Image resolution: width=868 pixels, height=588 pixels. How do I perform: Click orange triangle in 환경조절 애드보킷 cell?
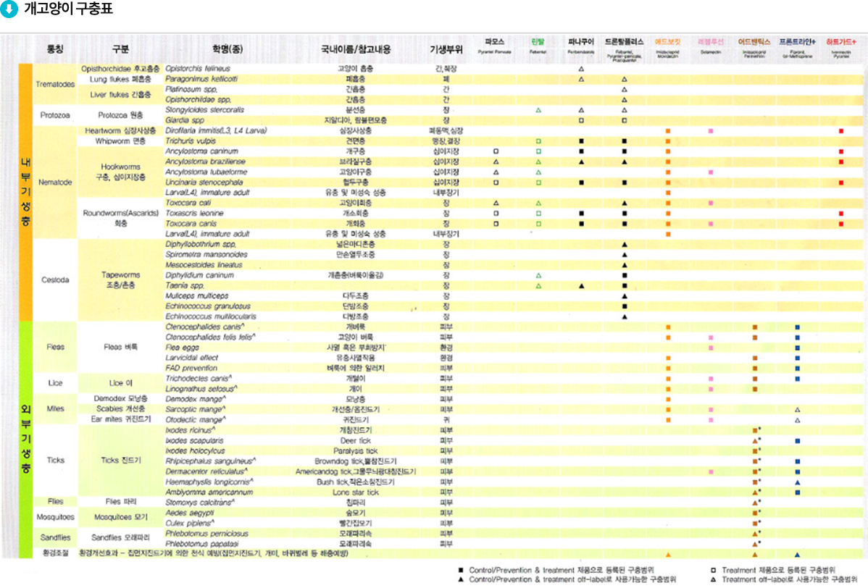pos(667,553)
